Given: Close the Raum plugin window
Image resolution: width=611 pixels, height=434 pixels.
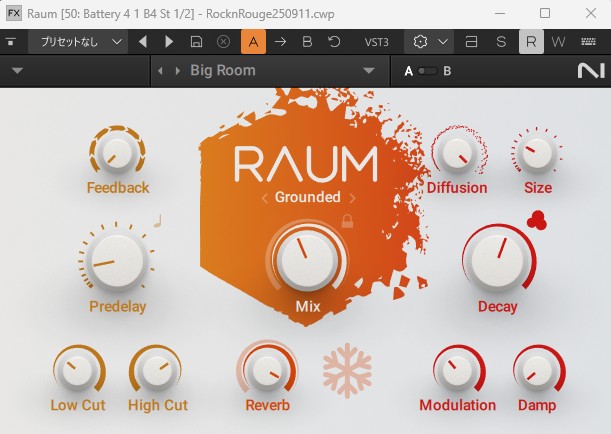Looking at the screenshot, I should pos(591,14).
